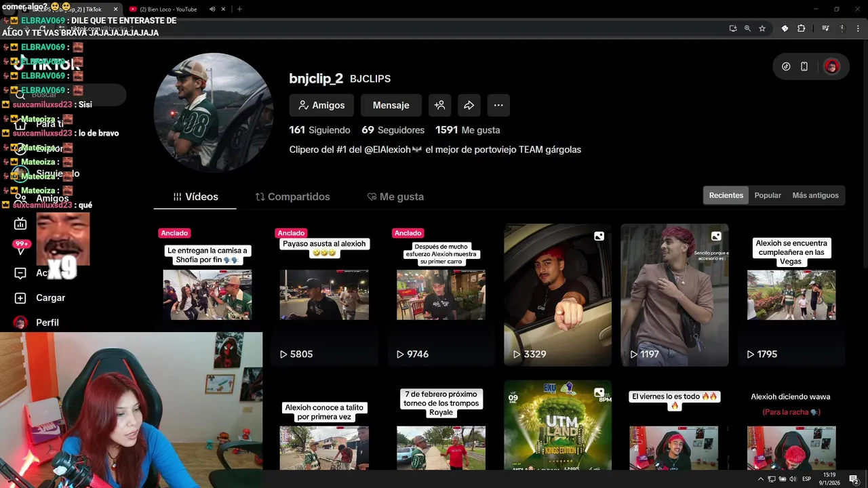Close the TikTok browser tab
Viewport: 868px width, 488px height.
(115, 9)
